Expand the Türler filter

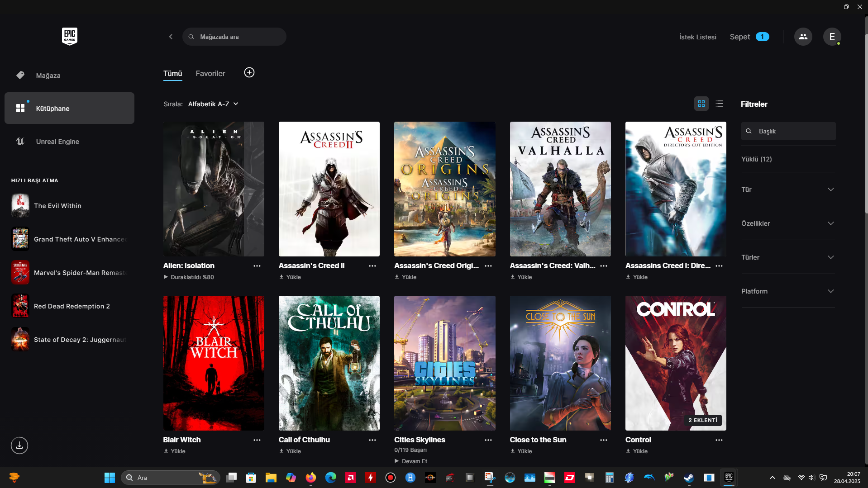(x=787, y=257)
